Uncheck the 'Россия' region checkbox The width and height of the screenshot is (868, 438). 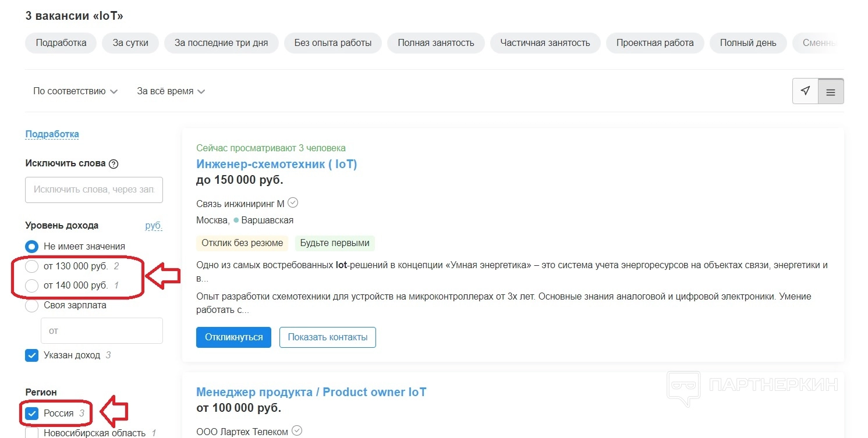[x=32, y=414]
